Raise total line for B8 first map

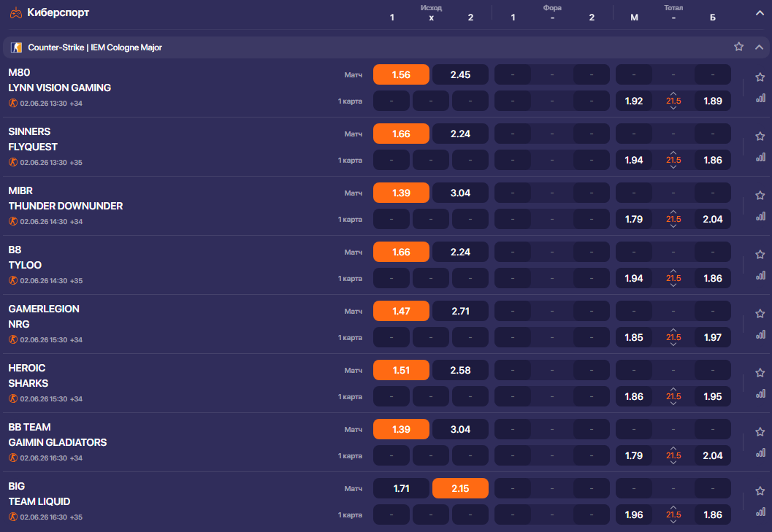coord(673,271)
